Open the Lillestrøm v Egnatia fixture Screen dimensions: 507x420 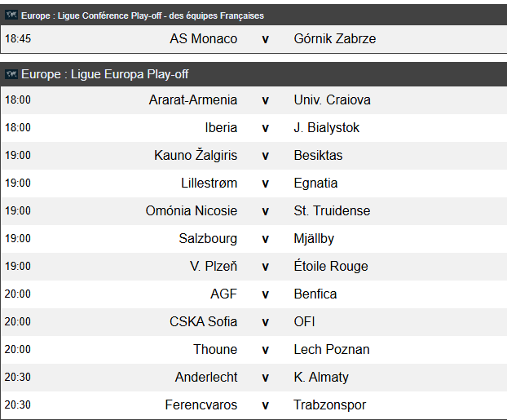pos(253,183)
